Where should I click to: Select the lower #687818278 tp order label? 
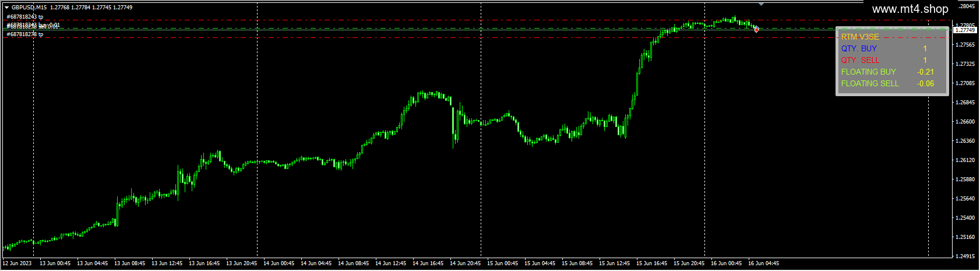25,34
